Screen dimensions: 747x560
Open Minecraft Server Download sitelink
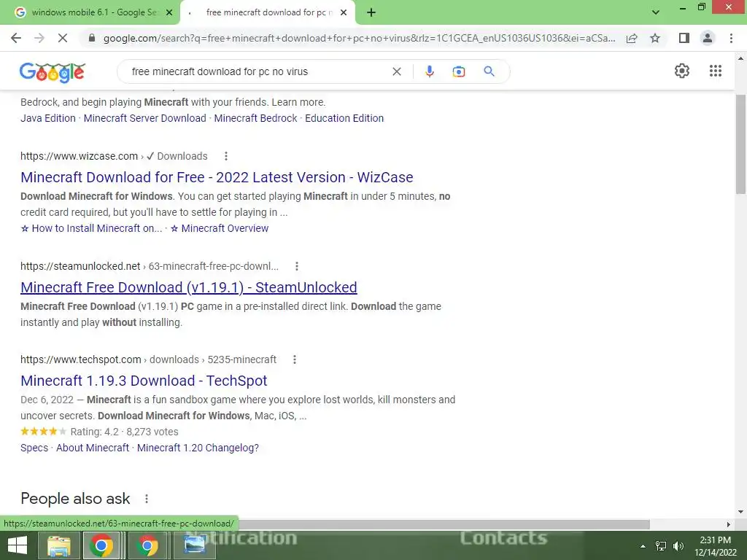coord(145,118)
